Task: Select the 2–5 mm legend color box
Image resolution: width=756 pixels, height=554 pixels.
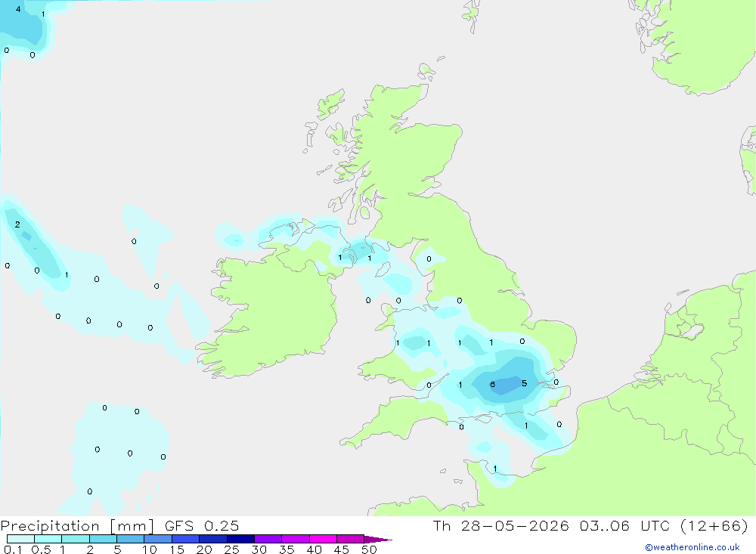Action: point(103,539)
